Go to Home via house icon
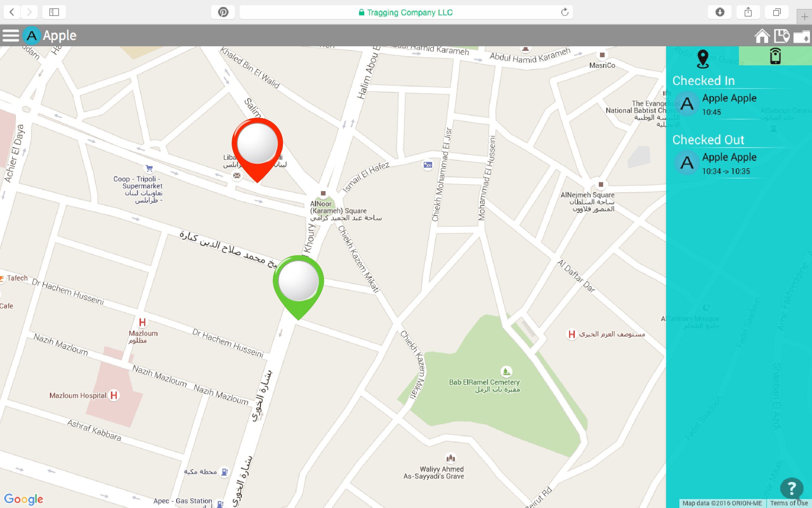The width and height of the screenshot is (812, 508). (762, 36)
